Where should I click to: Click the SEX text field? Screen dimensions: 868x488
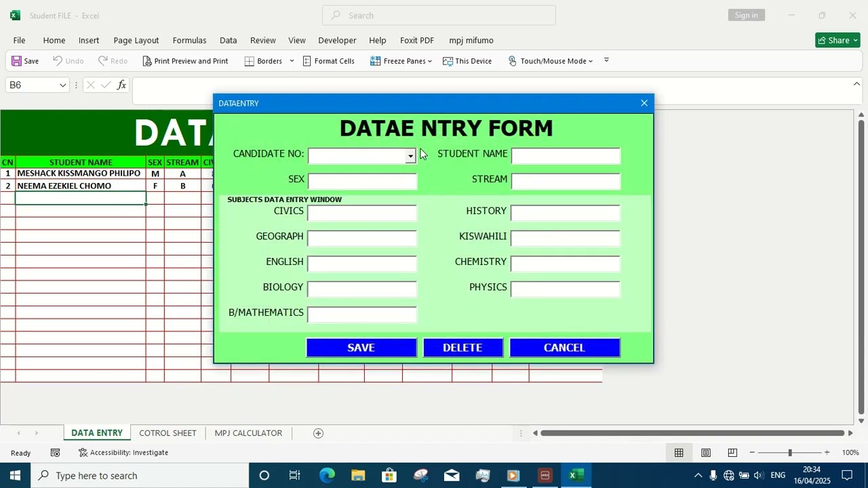[x=362, y=181]
